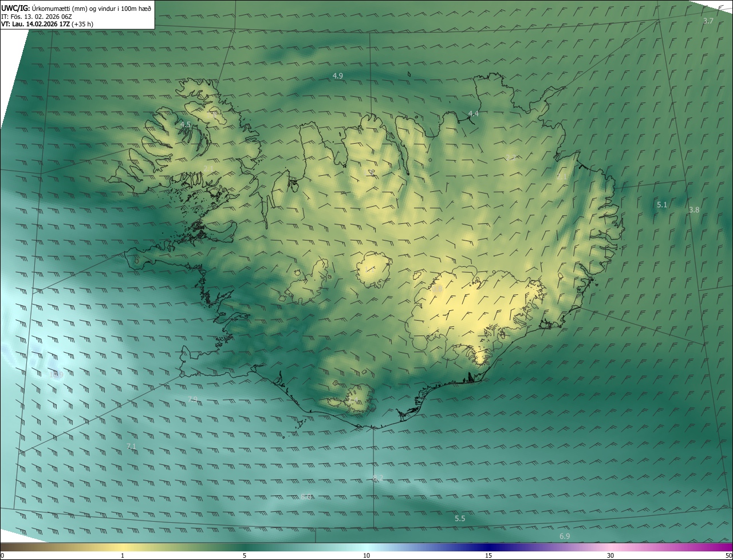
Task: Click the color scale tick labelled 30
Action: click(610, 555)
